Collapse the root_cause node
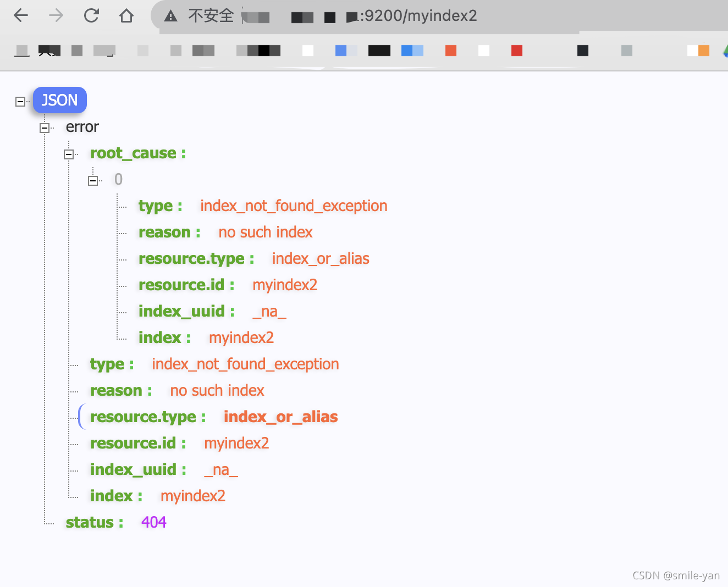The width and height of the screenshot is (728, 587). click(x=69, y=154)
